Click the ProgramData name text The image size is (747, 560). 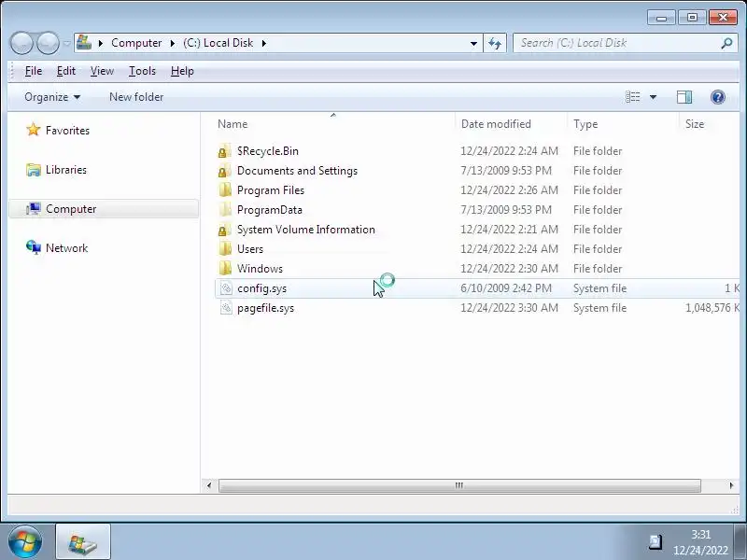(x=270, y=210)
